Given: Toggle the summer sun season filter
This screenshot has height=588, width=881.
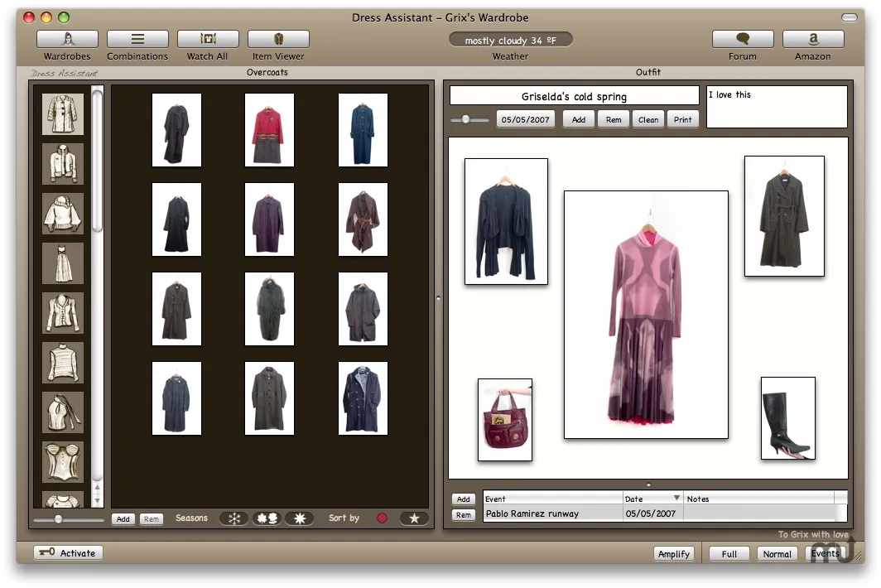Looking at the screenshot, I should tap(298, 518).
